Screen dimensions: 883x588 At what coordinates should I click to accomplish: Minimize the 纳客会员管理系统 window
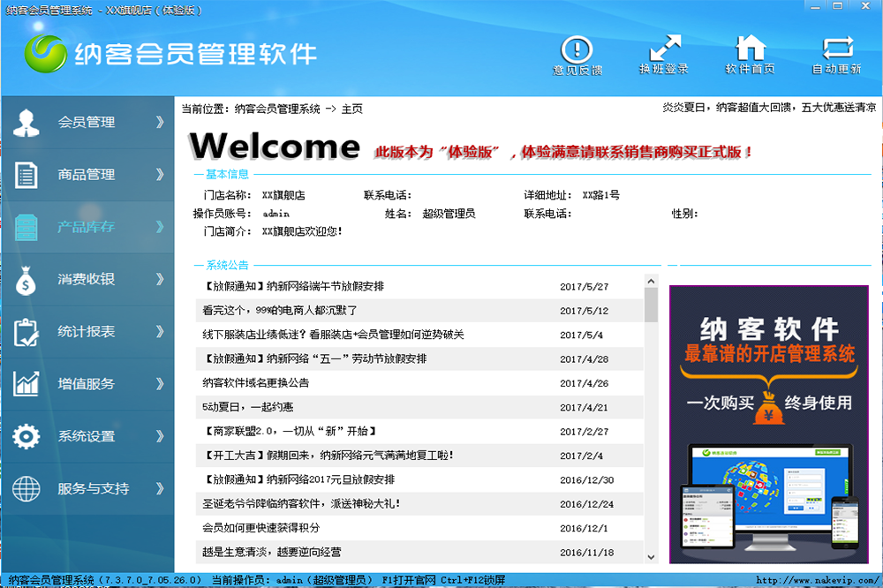(x=815, y=7)
